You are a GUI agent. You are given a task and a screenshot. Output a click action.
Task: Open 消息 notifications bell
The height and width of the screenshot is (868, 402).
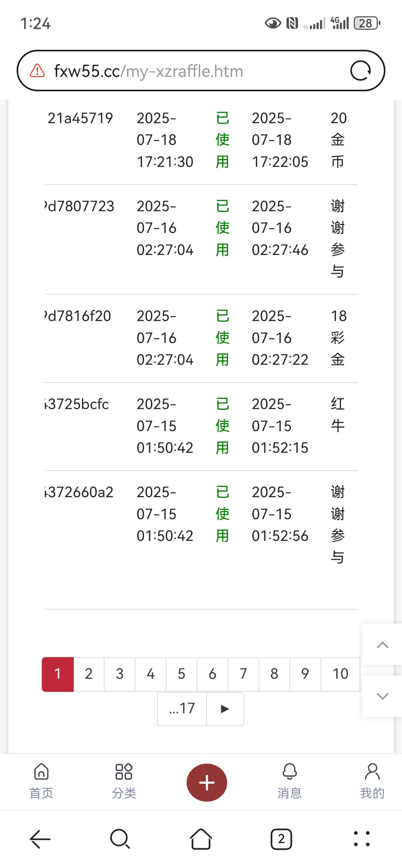coord(290,780)
